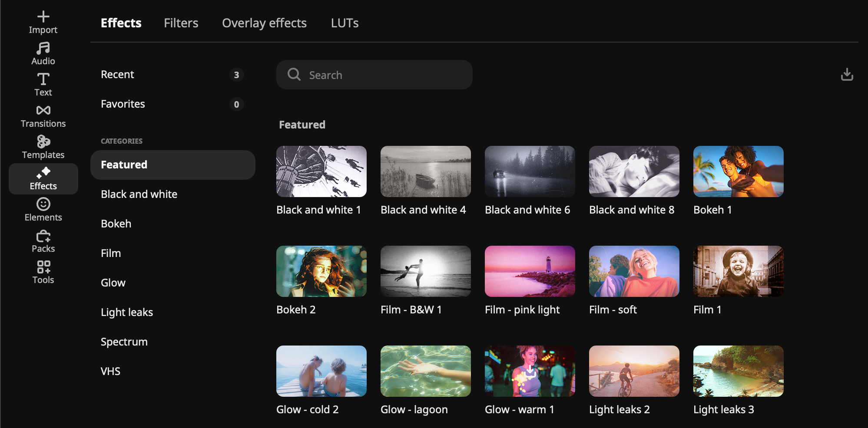Select the Bokeh category
This screenshot has height=428, width=868.
coord(173,224)
